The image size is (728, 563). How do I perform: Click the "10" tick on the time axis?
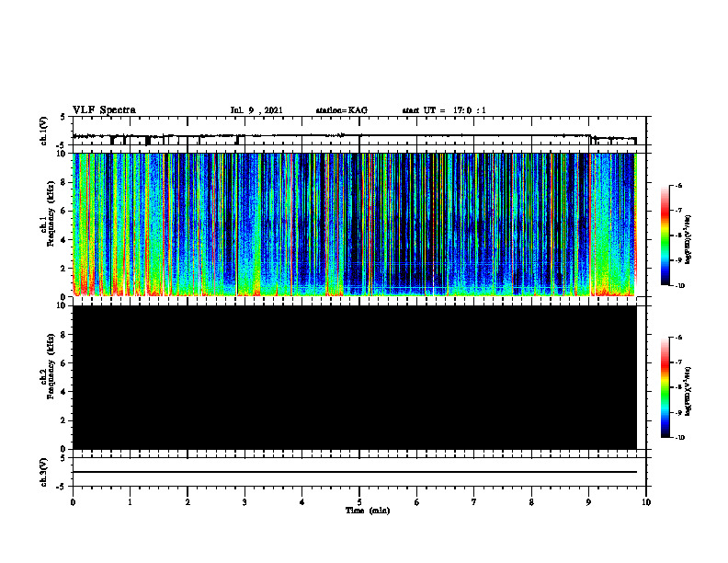tap(646, 502)
